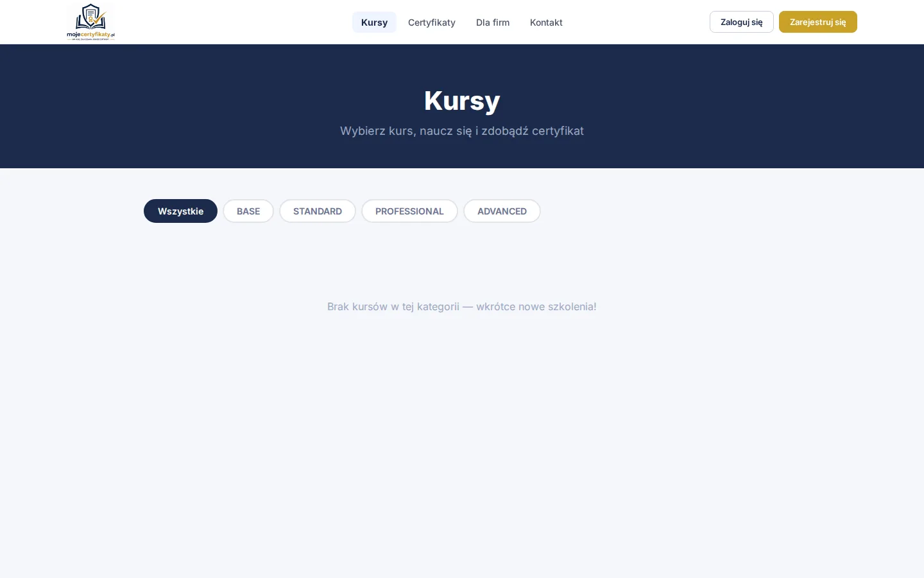Viewport: 924px width, 578px height.
Task: Open the Kursy navigation item
Action: click(x=374, y=22)
